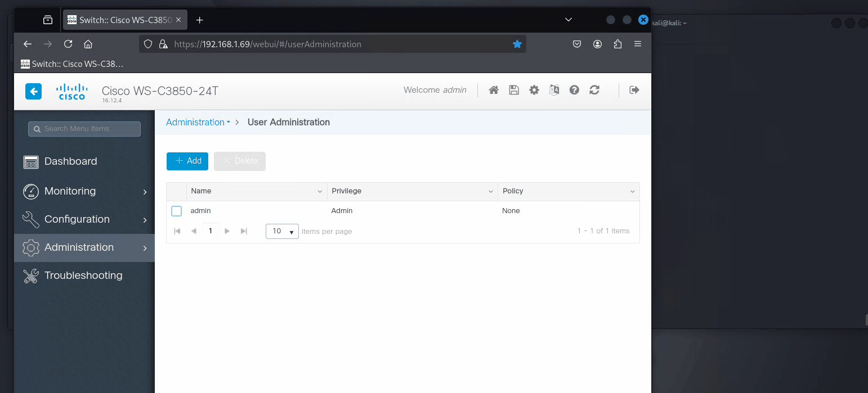Click the "1 - 1 of 1 items" counter
Viewport: 868px width, 393px height.
click(603, 231)
